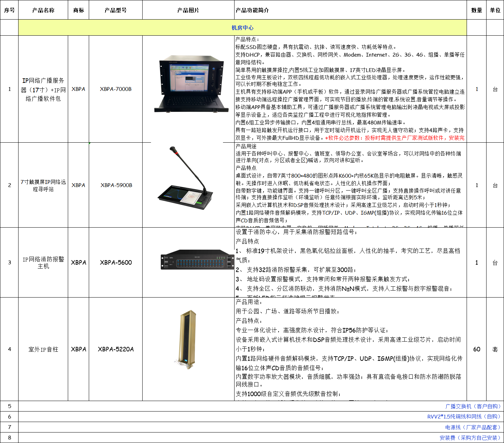Click the XBPA brand cell for XBPA-7000B
The width and height of the screenshot is (504, 443).
point(79,89)
